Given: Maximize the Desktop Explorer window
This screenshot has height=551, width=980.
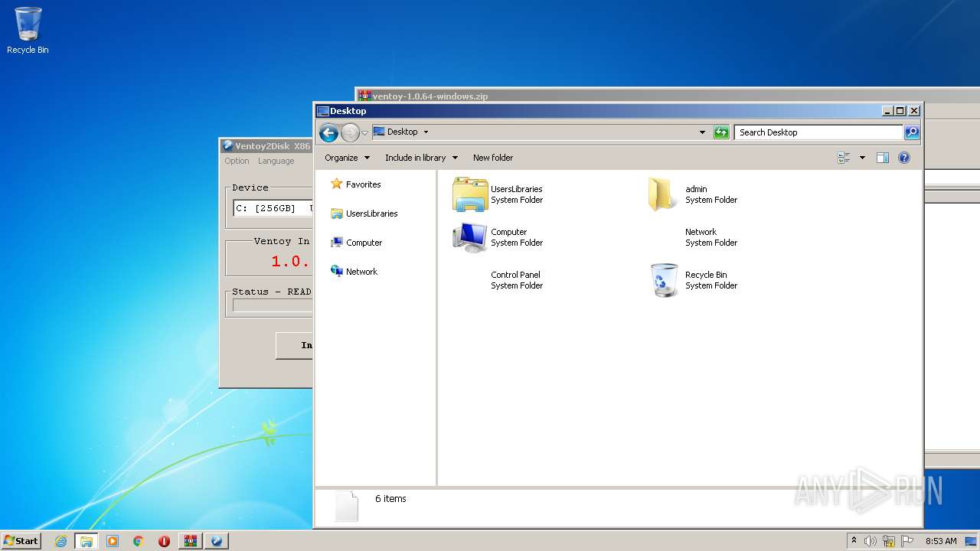Looking at the screenshot, I should [x=900, y=111].
